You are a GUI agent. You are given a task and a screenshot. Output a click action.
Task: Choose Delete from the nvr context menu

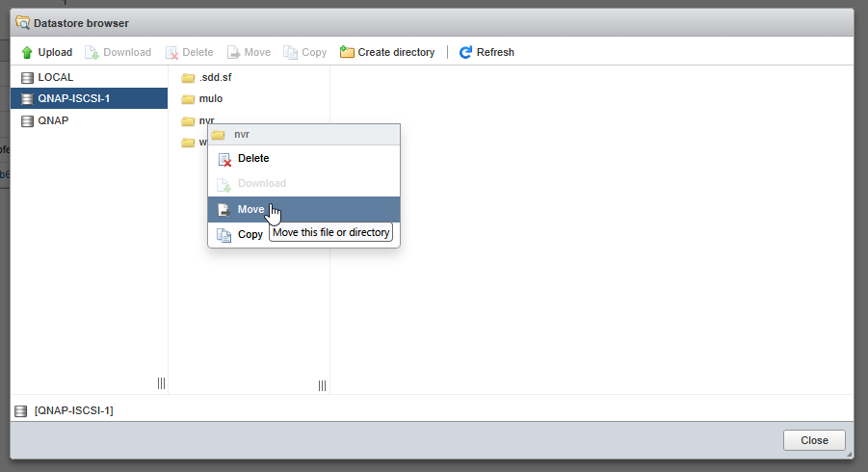[253, 158]
